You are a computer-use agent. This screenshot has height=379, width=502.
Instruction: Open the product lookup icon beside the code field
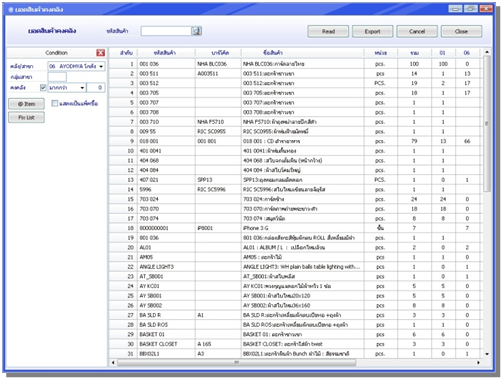pos(196,31)
